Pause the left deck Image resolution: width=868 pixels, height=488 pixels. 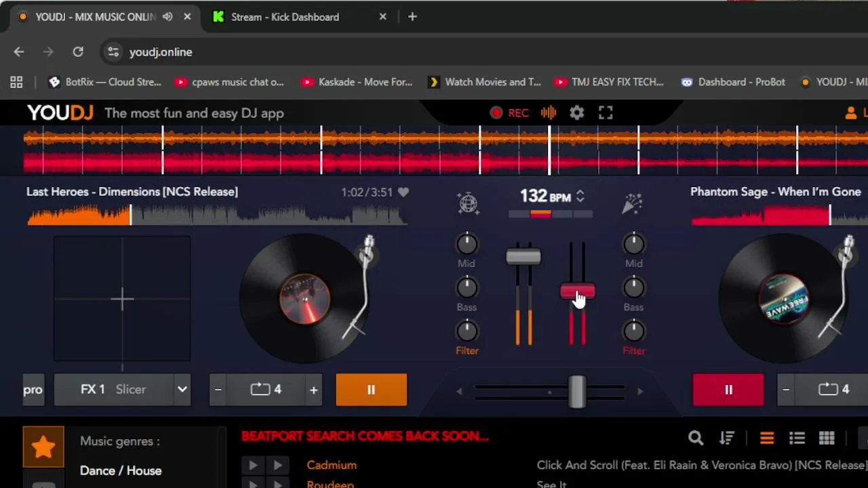[x=371, y=390]
